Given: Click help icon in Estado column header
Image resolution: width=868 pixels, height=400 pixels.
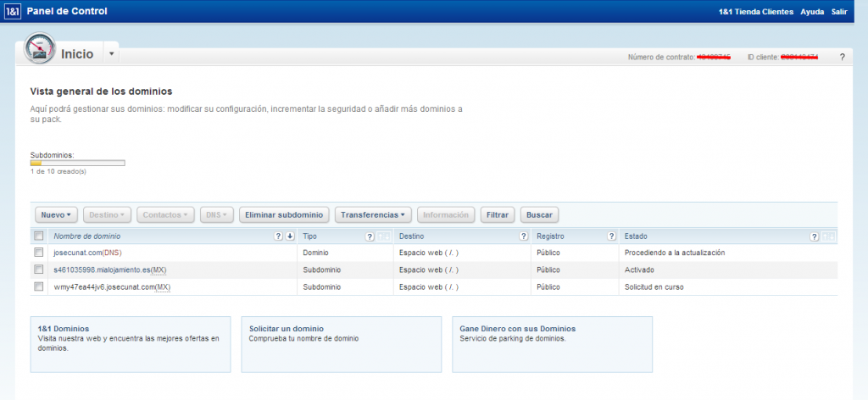Looking at the screenshot, I should (x=815, y=236).
